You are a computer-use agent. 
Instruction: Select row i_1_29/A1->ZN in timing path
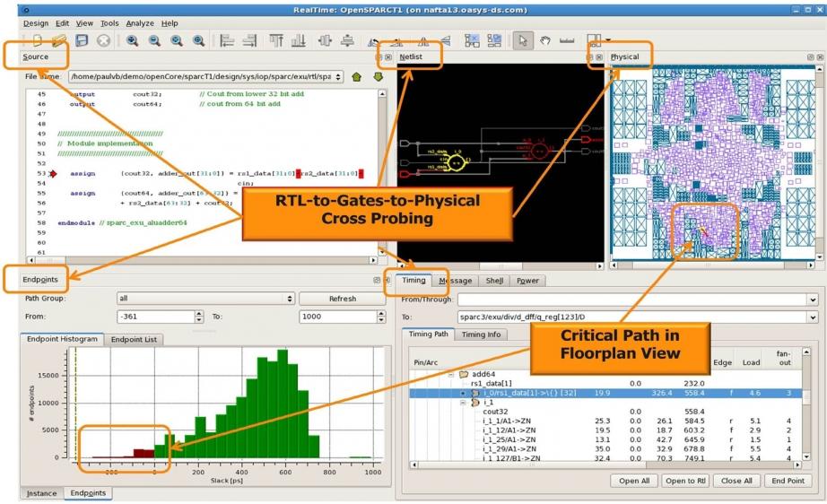[x=606, y=449]
